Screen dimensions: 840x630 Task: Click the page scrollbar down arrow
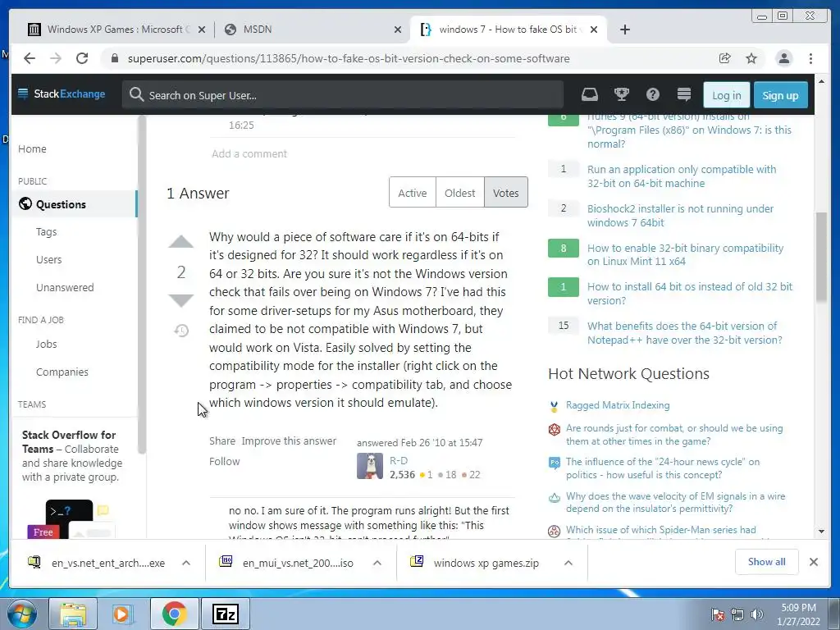tap(821, 532)
